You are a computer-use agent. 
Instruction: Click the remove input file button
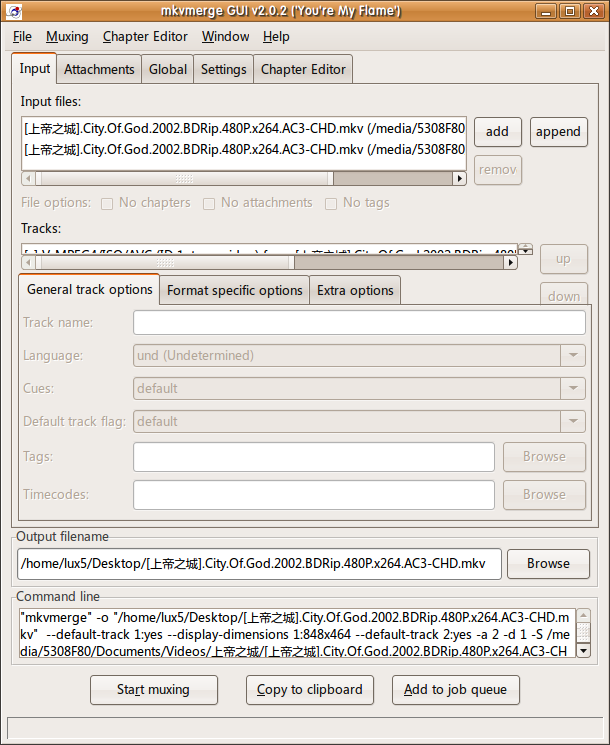497,170
